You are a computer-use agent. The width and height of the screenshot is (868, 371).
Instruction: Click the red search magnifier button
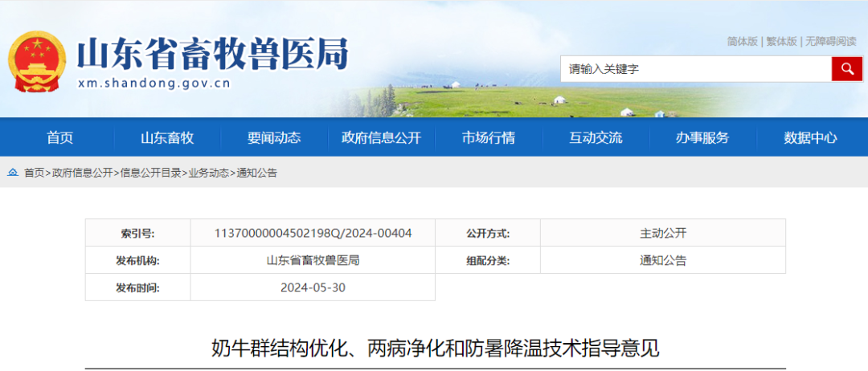point(846,69)
